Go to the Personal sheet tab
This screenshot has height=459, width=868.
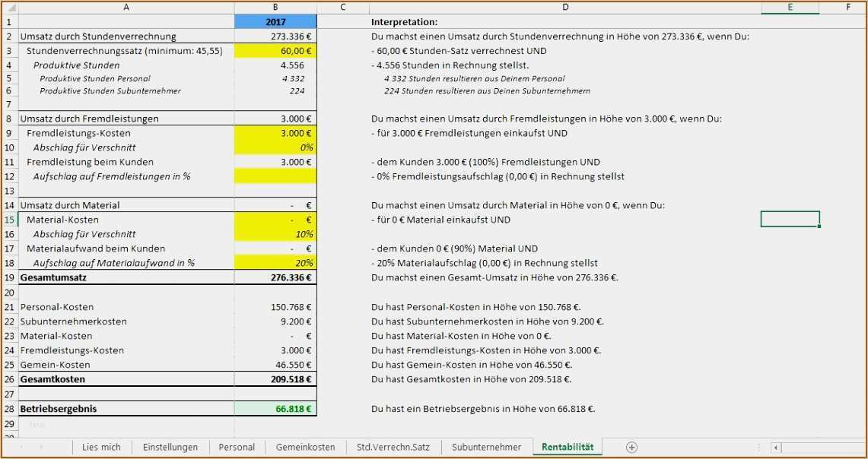pyautogui.click(x=237, y=447)
